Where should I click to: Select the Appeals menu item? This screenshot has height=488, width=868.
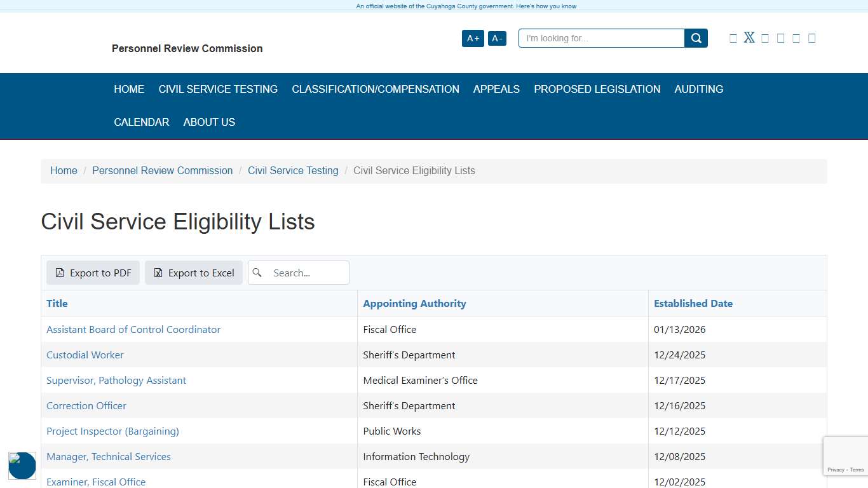[496, 89]
